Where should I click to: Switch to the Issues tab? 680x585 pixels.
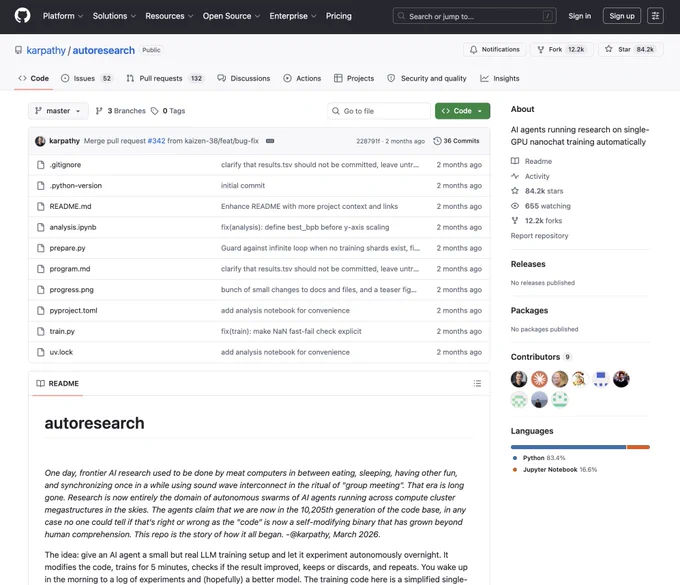pos(86,78)
